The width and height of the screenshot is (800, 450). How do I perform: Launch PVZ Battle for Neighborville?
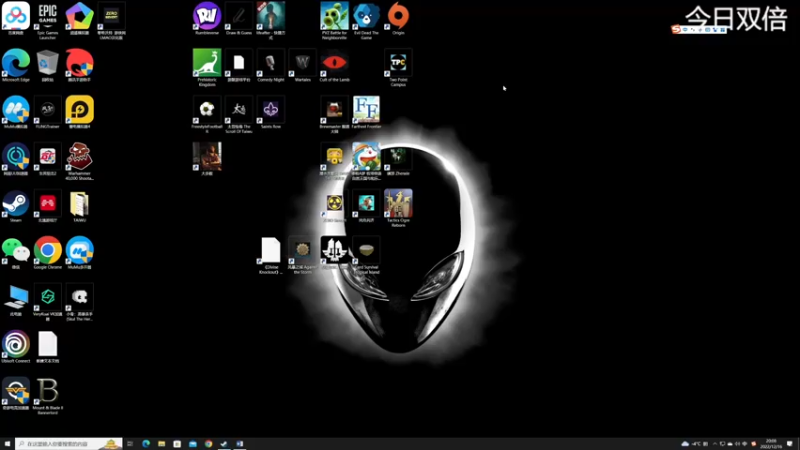[334, 20]
